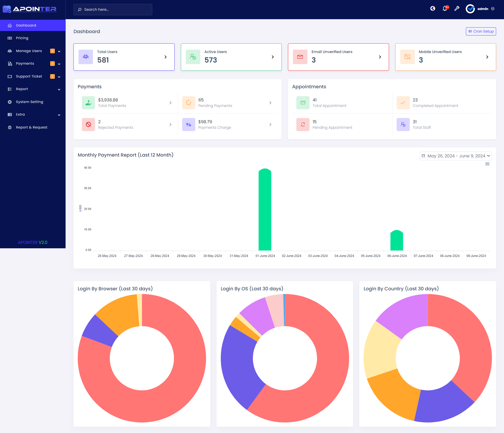The width and height of the screenshot is (504, 433).
Task: Click the wrench settings icon in header
Action: (x=457, y=9)
